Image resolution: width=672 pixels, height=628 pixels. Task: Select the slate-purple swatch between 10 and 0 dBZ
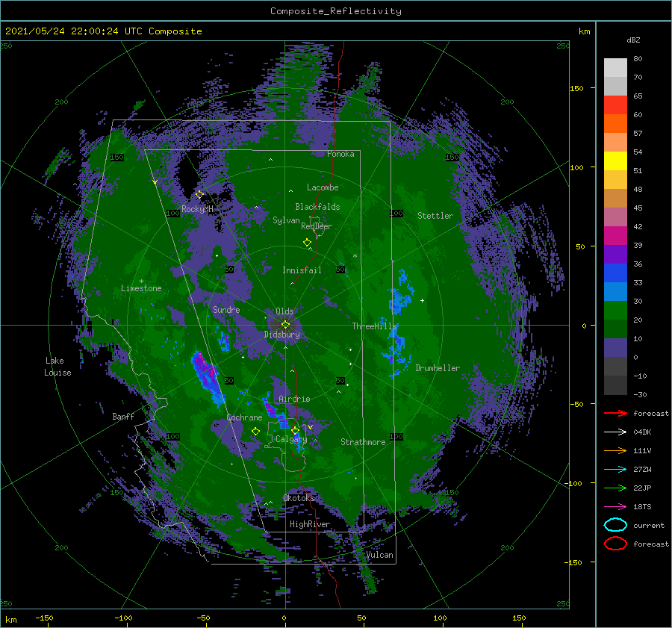click(x=615, y=347)
